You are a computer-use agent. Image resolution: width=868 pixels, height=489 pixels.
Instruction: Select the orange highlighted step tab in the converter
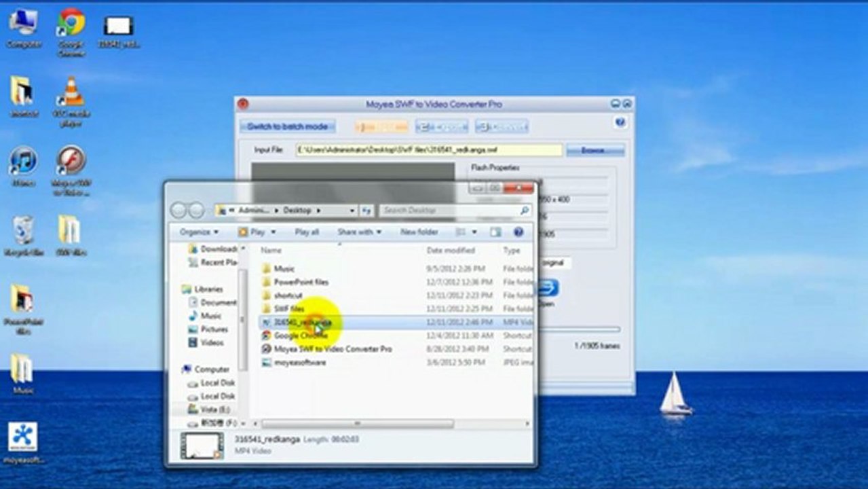click(381, 126)
